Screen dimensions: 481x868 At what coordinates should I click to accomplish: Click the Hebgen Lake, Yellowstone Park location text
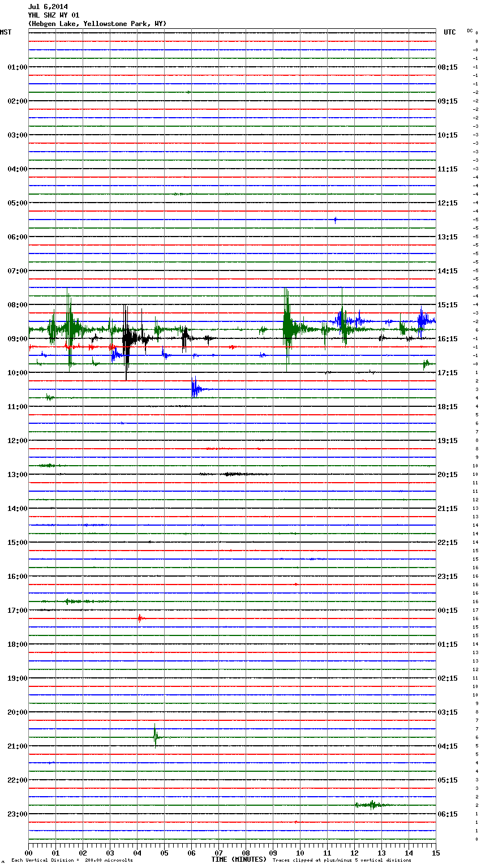point(97,24)
